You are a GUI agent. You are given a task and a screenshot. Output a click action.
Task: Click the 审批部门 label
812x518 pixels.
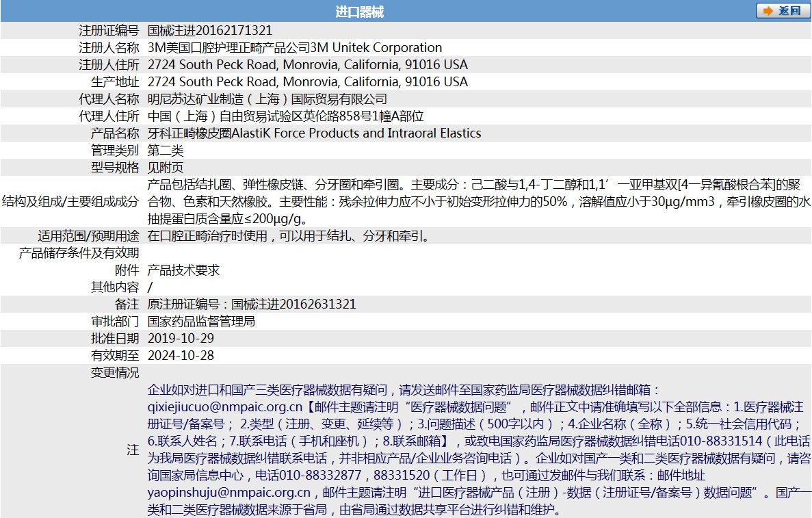(115, 321)
